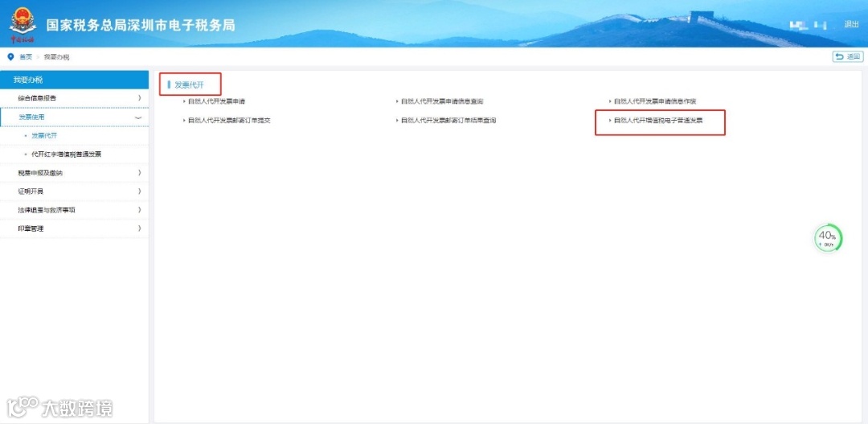Open 自然人代开发票申请 link
868x424 pixels.
click(x=216, y=101)
